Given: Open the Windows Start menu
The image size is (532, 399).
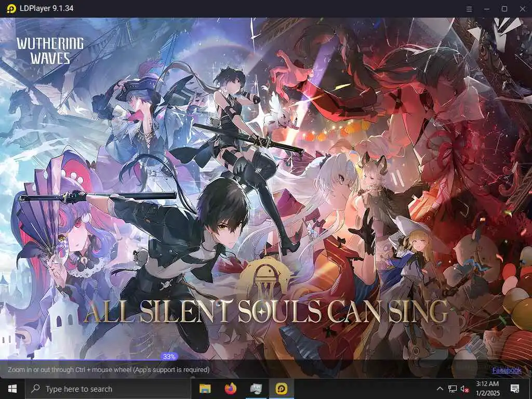Looking at the screenshot, I should (12, 389).
